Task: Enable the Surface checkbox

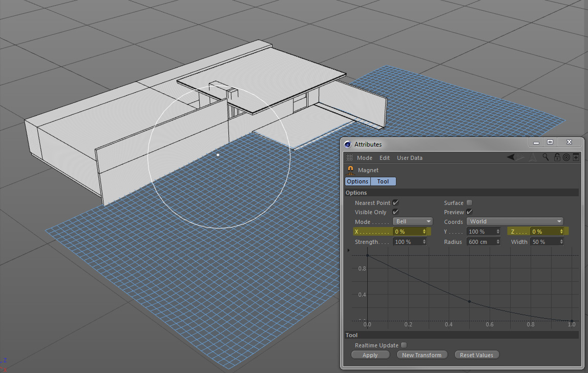Action: coord(470,203)
